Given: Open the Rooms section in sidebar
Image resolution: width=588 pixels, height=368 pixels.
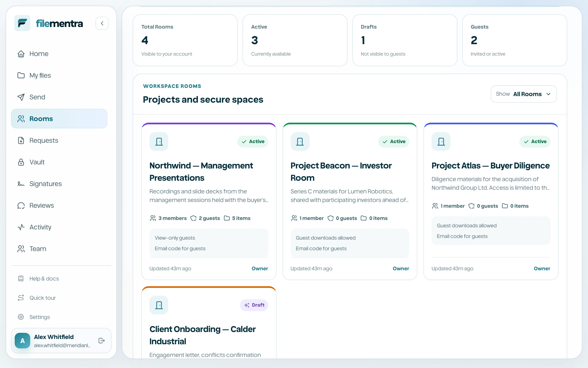Looking at the screenshot, I should tap(59, 119).
